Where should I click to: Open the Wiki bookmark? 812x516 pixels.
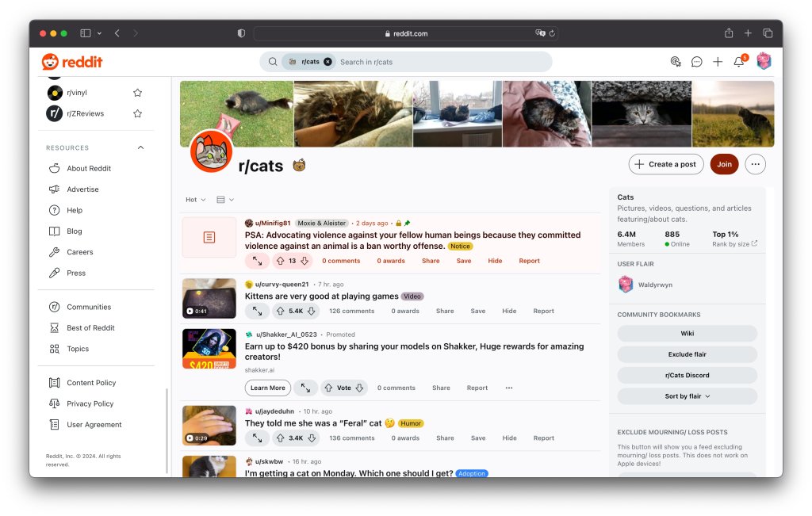pos(687,334)
